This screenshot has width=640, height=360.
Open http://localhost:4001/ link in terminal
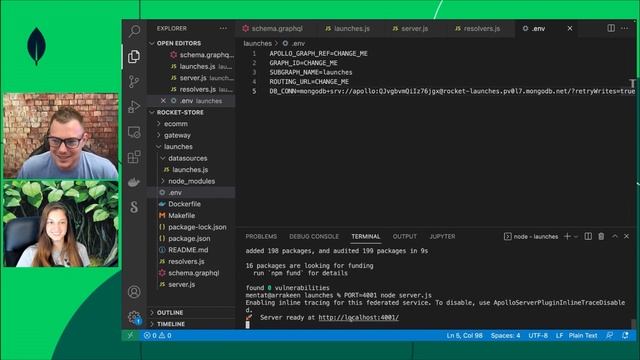(358, 317)
